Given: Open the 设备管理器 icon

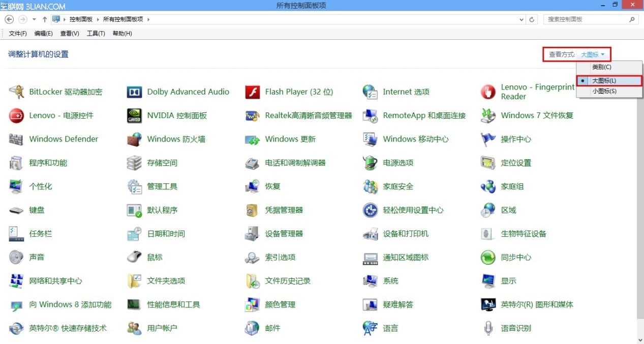Looking at the screenshot, I should click(252, 234).
